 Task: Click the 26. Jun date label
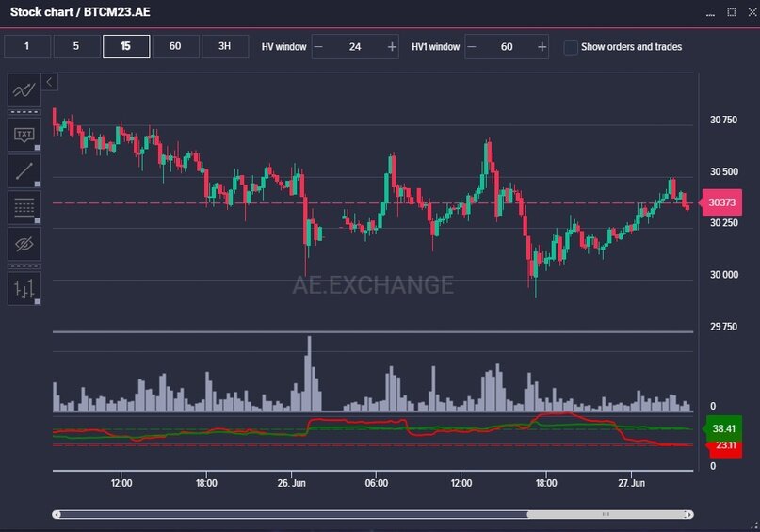point(292,483)
